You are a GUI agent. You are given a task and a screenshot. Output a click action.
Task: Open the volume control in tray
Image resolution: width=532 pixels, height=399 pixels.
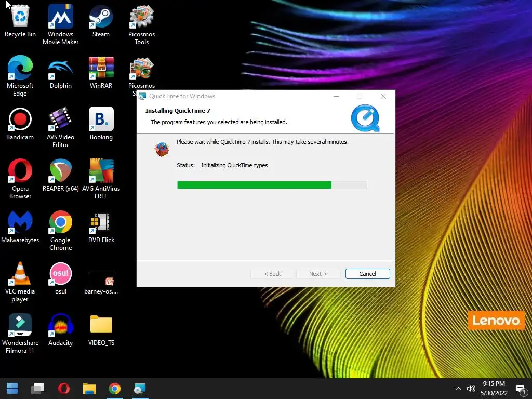(471, 389)
